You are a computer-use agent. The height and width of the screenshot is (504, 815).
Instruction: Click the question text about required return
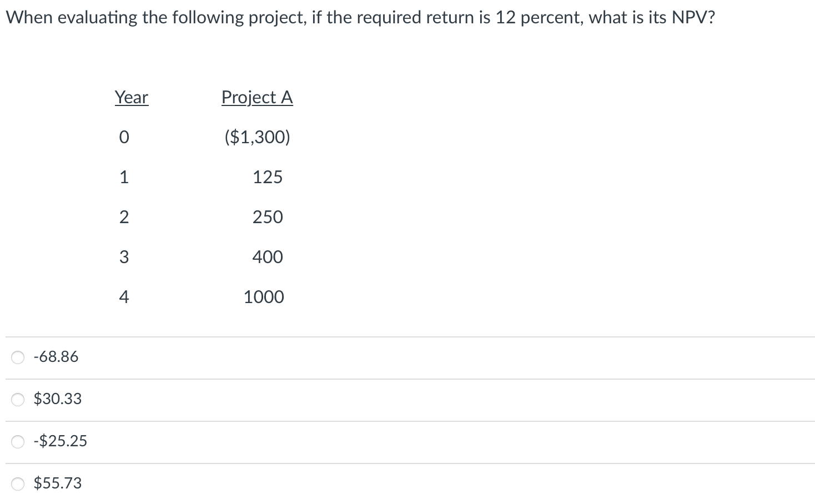tap(360, 17)
